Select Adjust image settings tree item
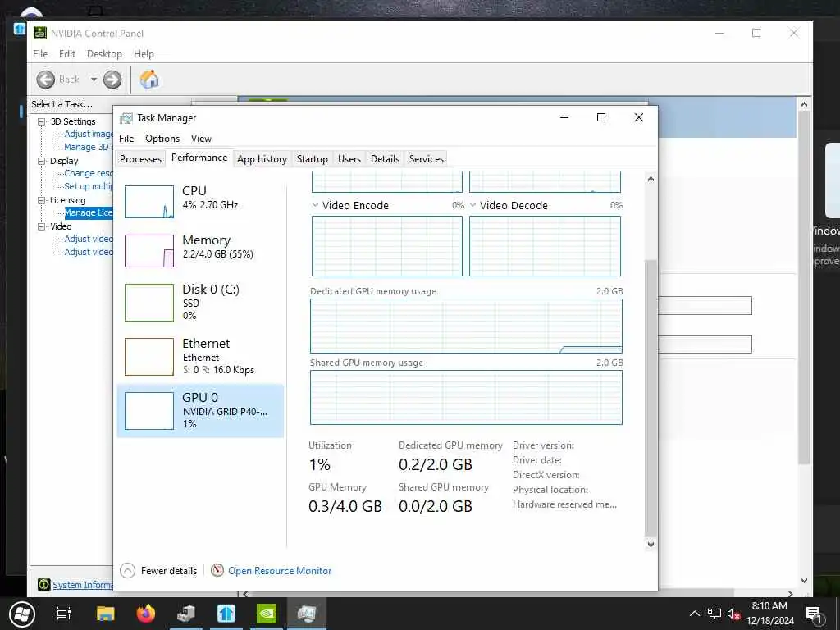840x630 pixels. click(x=89, y=134)
